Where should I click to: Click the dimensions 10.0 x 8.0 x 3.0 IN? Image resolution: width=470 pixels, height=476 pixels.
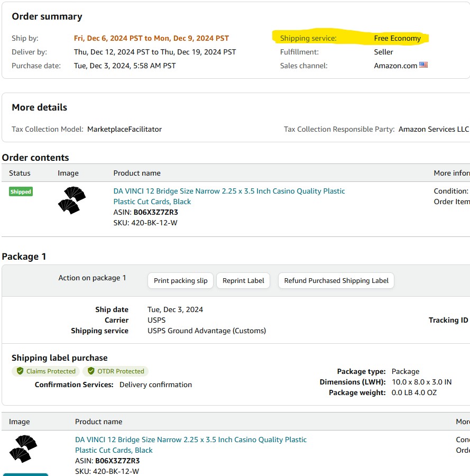(x=421, y=382)
